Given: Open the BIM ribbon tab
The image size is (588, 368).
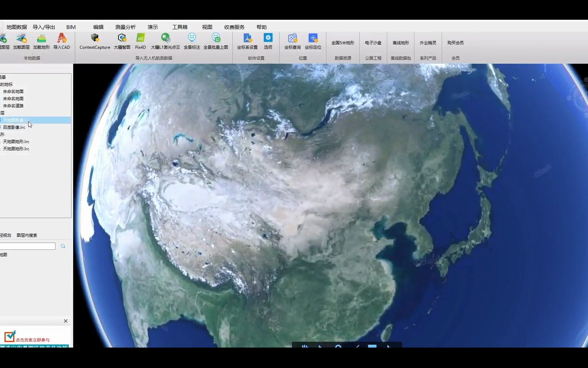Looking at the screenshot, I should [71, 27].
